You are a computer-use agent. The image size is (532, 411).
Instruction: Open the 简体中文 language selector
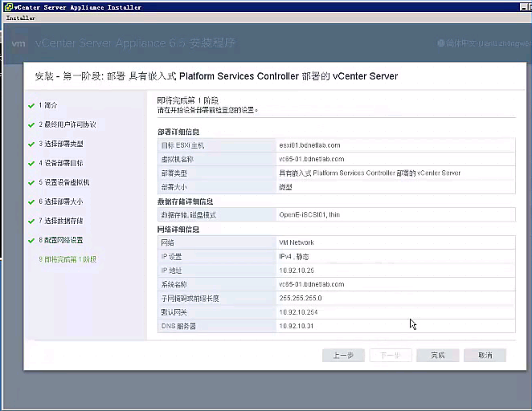click(485, 43)
